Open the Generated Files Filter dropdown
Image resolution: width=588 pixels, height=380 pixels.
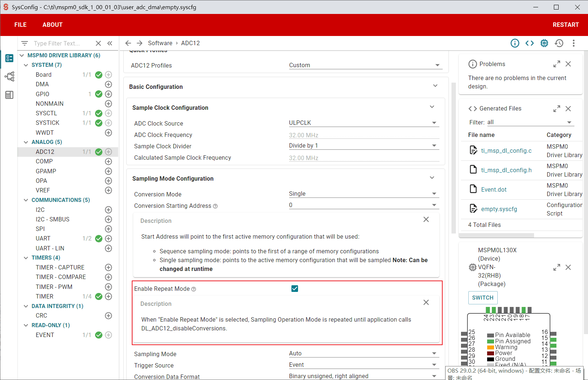pyautogui.click(x=530, y=122)
